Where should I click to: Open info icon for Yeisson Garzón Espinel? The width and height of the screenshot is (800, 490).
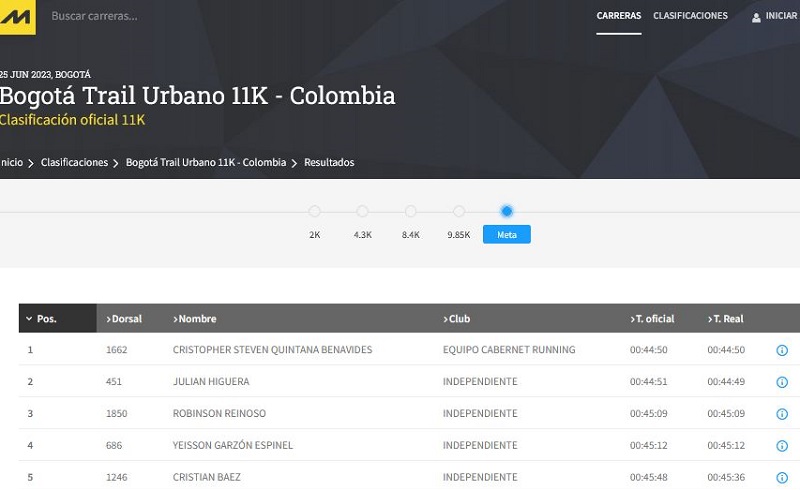click(782, 446)
